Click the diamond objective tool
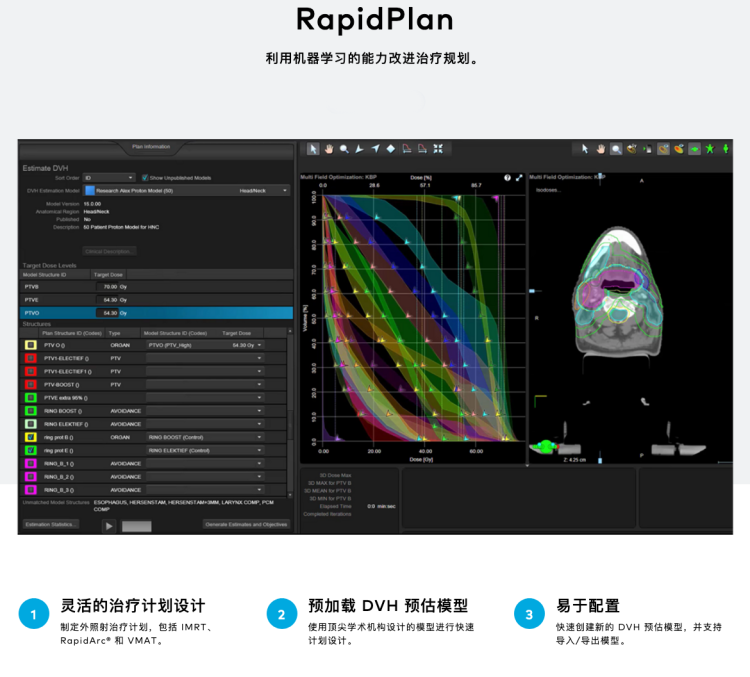The width and height of the screenshot is (750, 677). pyautogui.click(x=391, y=149)
